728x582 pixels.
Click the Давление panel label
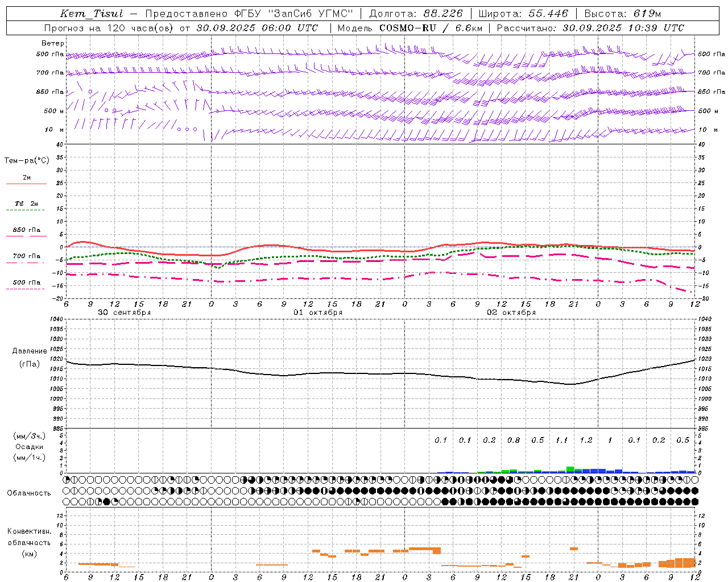[30, 351]
